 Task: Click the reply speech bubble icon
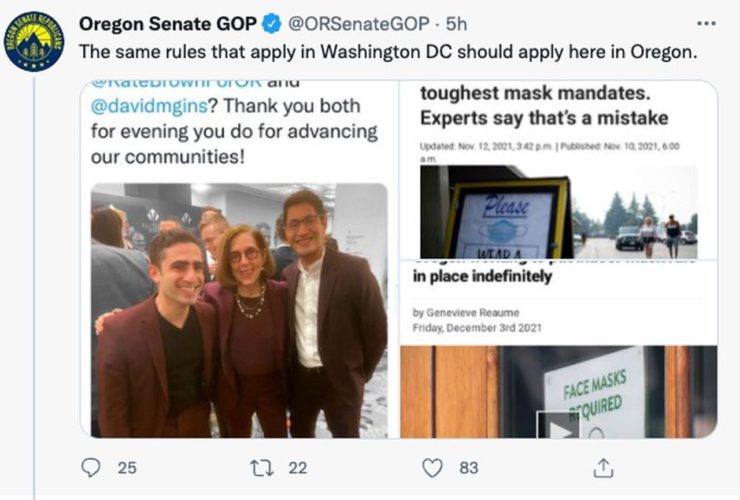[x=91, y=467]
